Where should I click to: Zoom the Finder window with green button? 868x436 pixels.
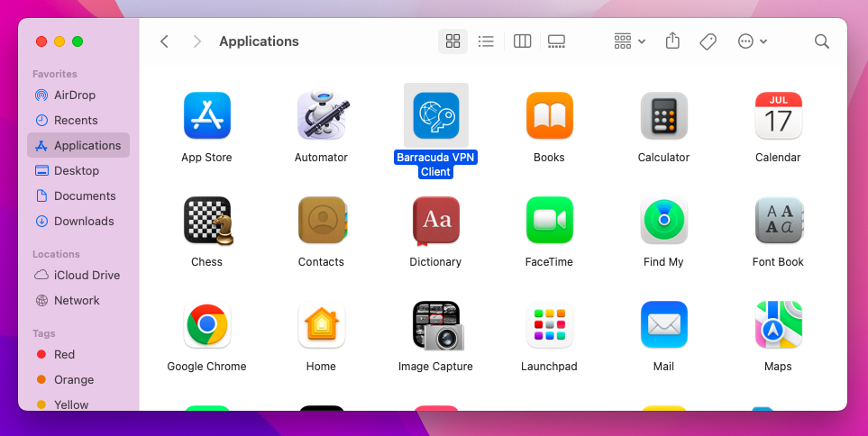pyautogui.click(x=78, y=41)
